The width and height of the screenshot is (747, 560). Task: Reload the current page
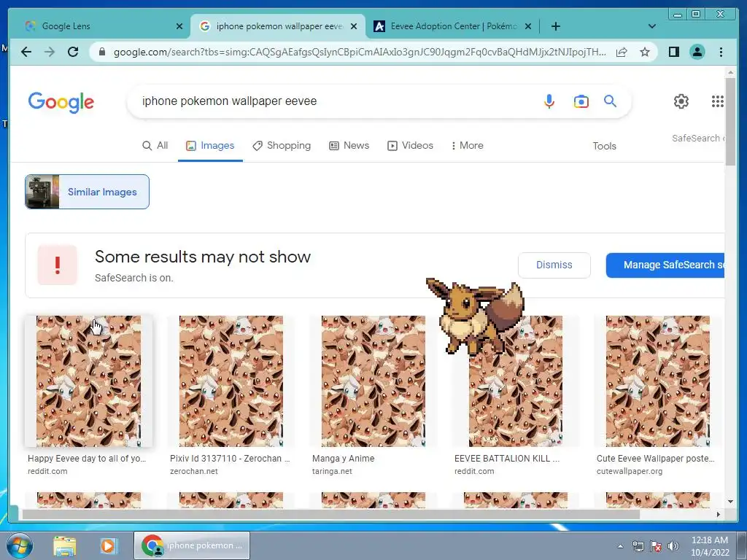73,52
